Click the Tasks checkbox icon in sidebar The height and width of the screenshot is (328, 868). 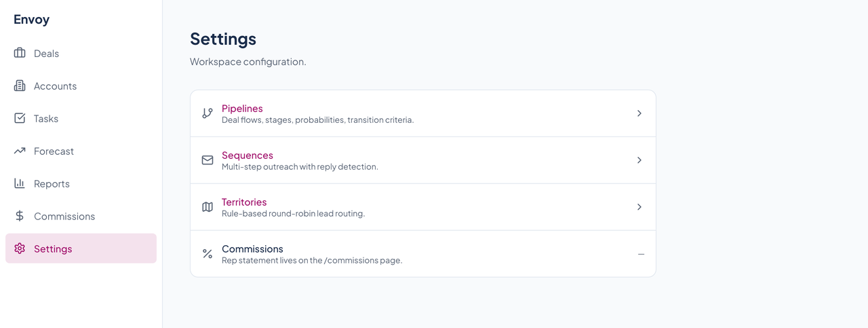pyautogui.click(x=20, y=118)
